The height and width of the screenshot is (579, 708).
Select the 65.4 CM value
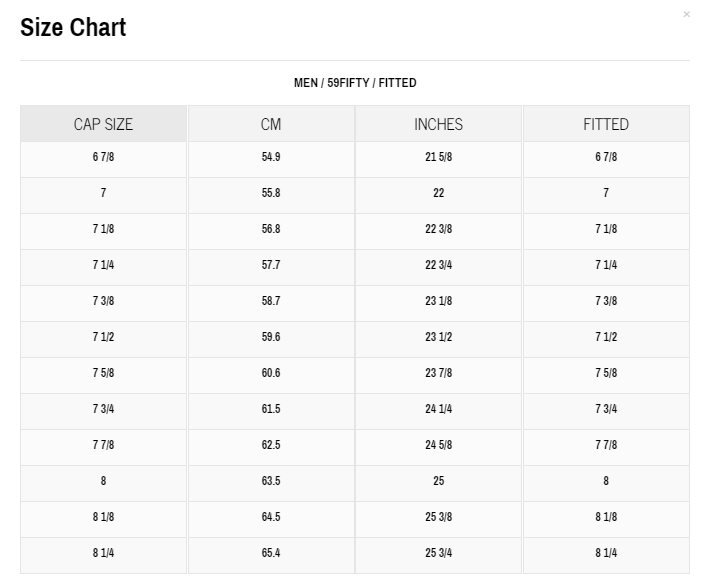tap(271, 553)
